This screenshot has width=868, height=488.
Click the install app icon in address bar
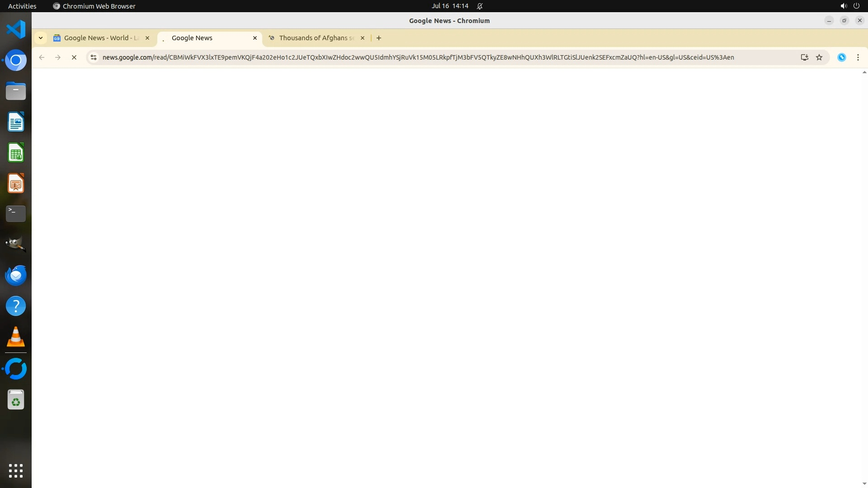click(x=804, y=57)
